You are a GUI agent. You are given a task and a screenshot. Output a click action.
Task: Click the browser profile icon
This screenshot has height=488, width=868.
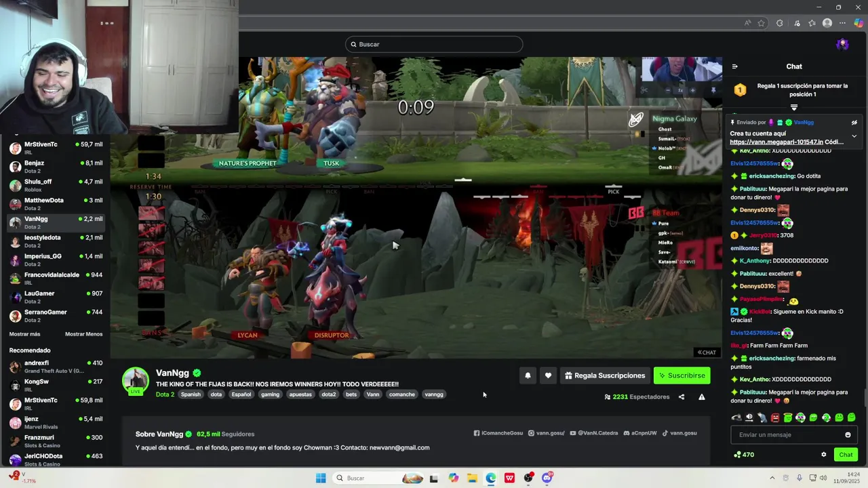point(827,23)
